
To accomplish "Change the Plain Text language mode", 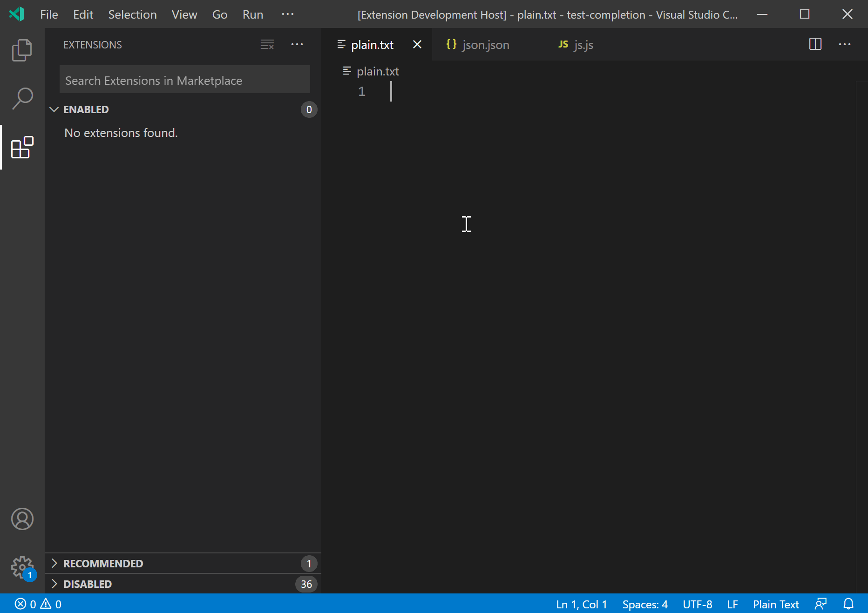I will 775,604.
